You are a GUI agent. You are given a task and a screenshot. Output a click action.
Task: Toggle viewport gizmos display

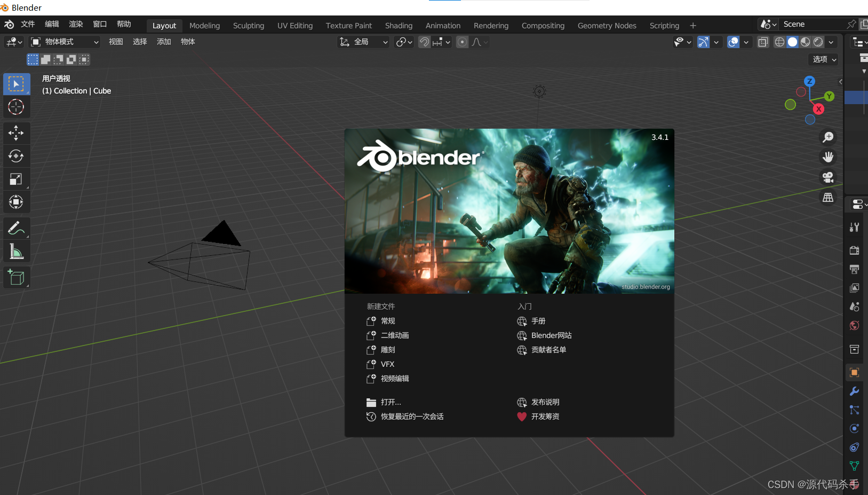(704, 42)
